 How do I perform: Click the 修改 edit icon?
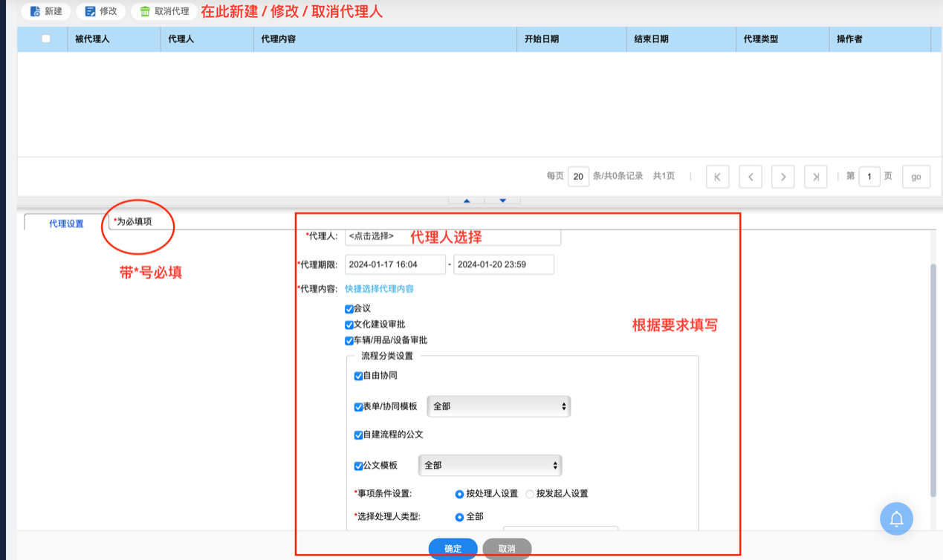click(x=88, y=11)
